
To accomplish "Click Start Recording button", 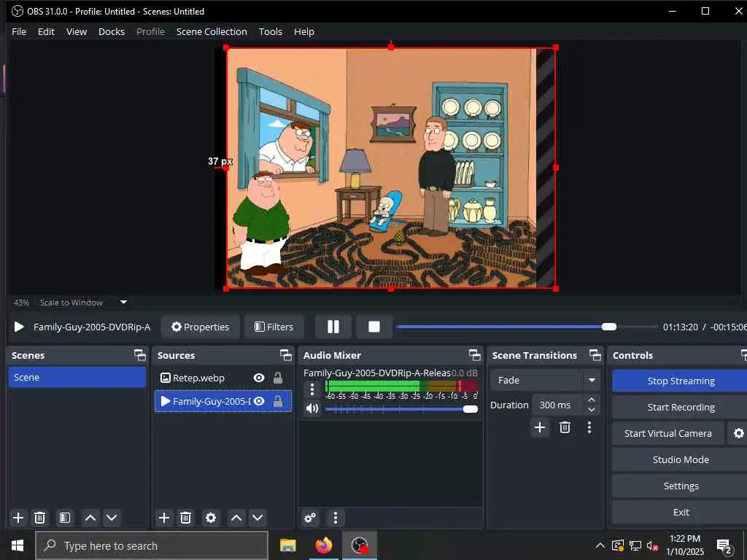I will point(681,407).
